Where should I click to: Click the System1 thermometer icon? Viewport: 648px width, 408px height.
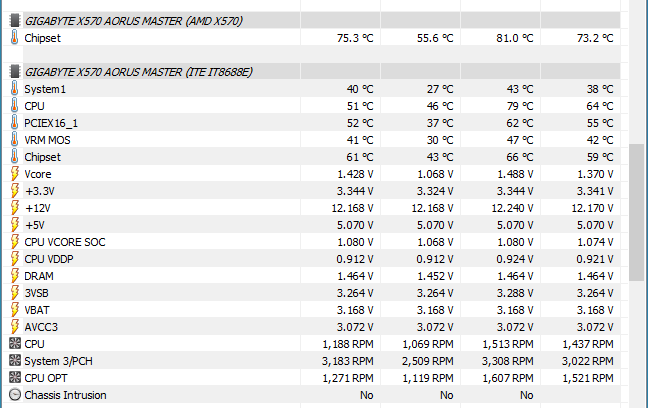14,88
